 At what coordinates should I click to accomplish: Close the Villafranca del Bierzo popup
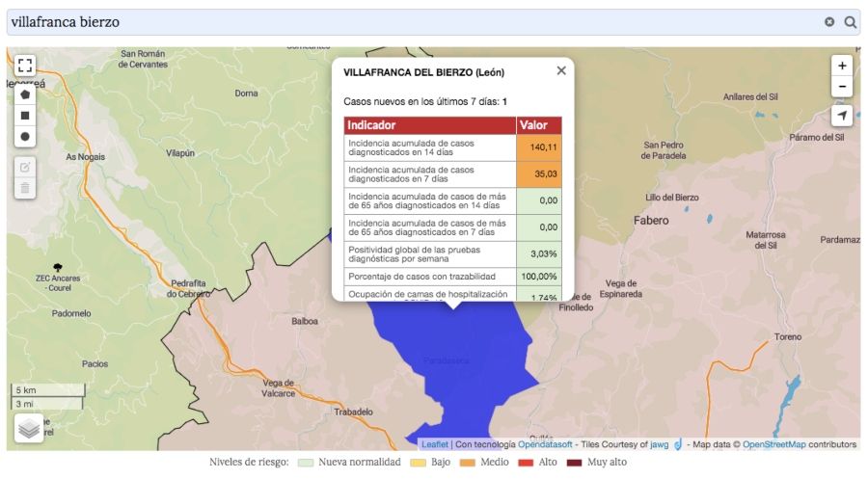561,70
